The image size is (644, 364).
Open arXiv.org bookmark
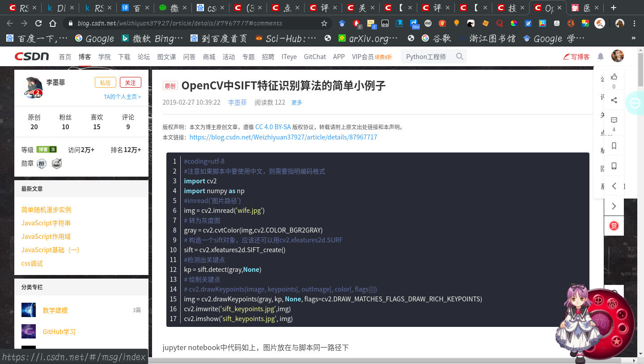(x=368, y=39)
